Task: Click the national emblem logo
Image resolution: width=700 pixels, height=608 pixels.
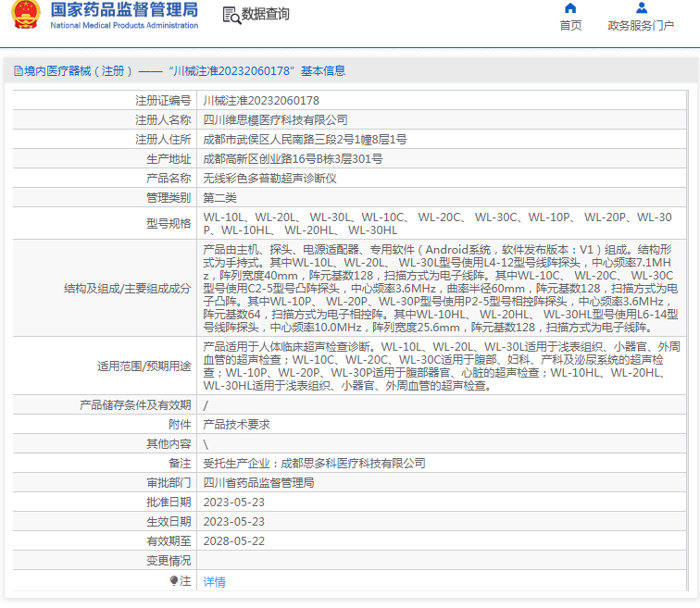Action: 26,14
